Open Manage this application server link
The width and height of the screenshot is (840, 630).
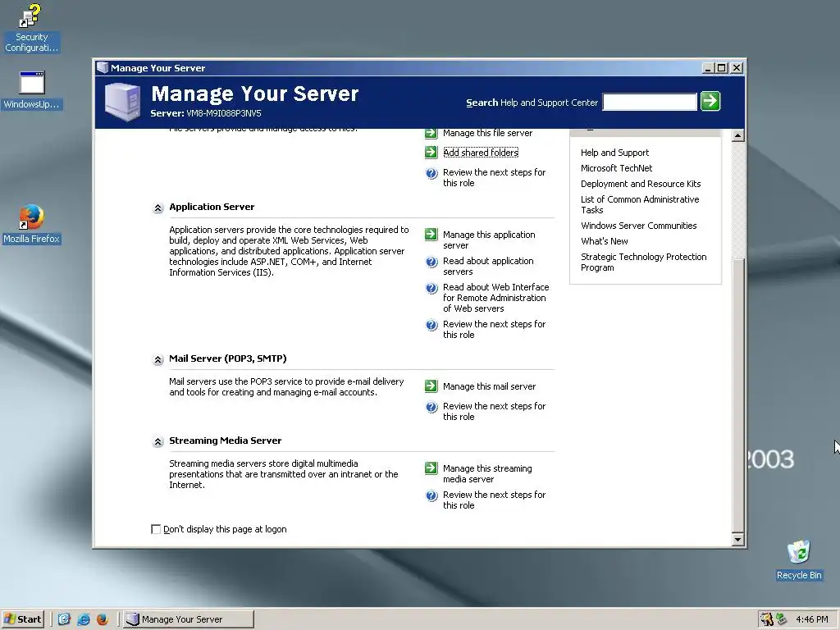click(x=489, y=240)
